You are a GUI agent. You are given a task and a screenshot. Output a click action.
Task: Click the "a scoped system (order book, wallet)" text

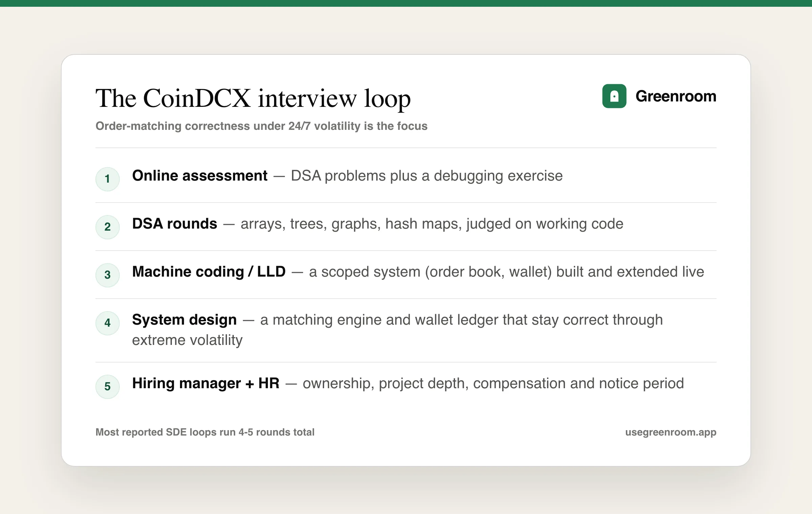(x=430, y=272)
